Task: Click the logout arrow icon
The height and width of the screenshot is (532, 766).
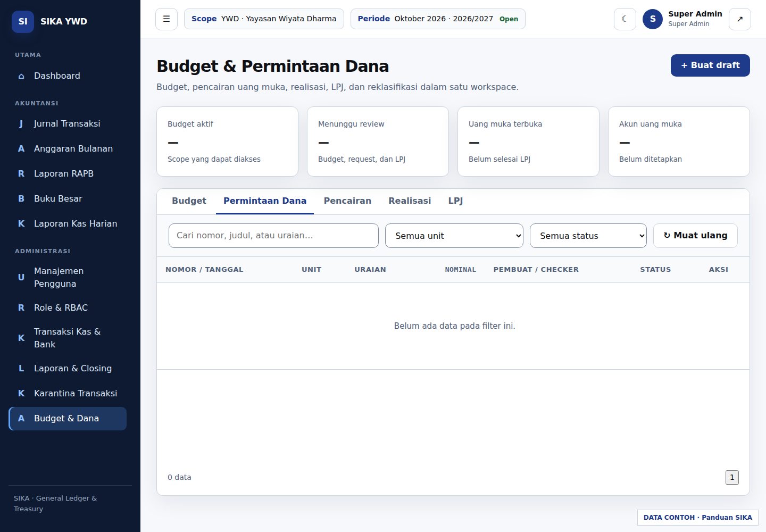Action: click(x=740, y=19)
